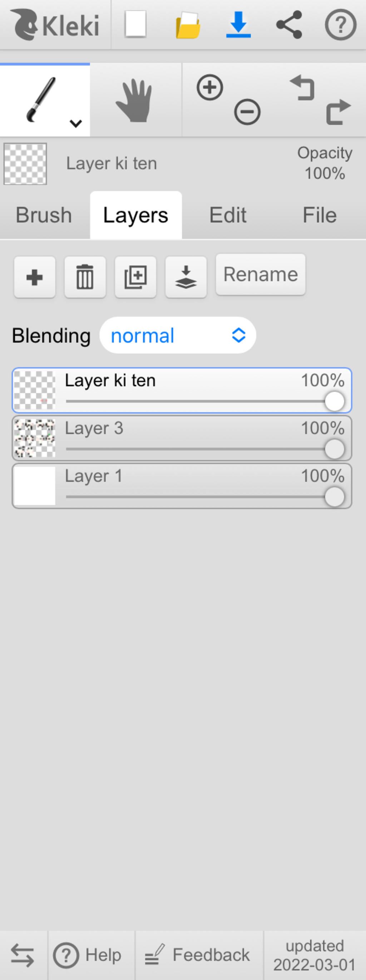366x980 pixels.
Task: Select the Layer 1 white thumbnail
Action: (35, 486)
